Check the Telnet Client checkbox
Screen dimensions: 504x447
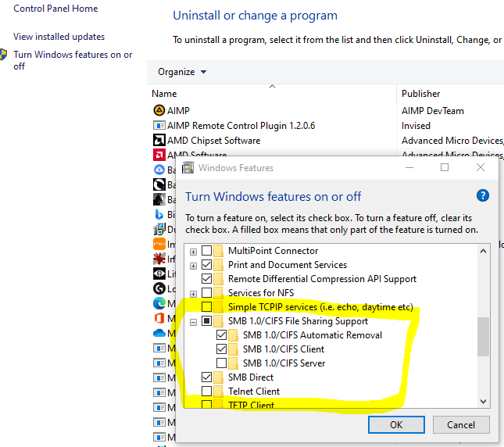[x=206, y=391]
